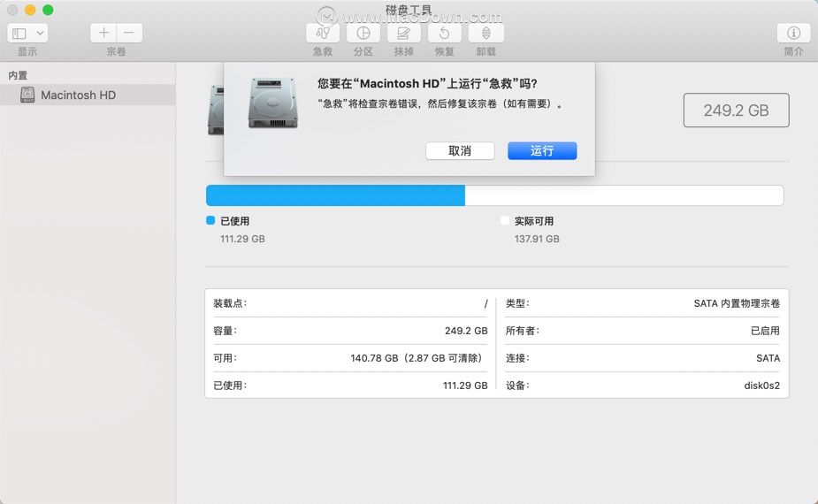Click the Erase (抹掉) toolbar icon
This screenshot has width=818, height=504.
(x=404, y=34)
